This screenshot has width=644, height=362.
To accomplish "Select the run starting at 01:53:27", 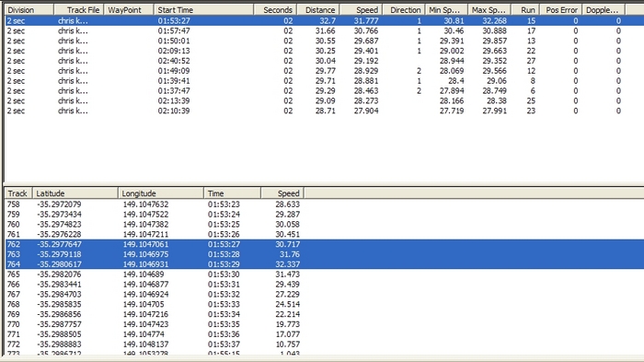I will tap(325, 20).
